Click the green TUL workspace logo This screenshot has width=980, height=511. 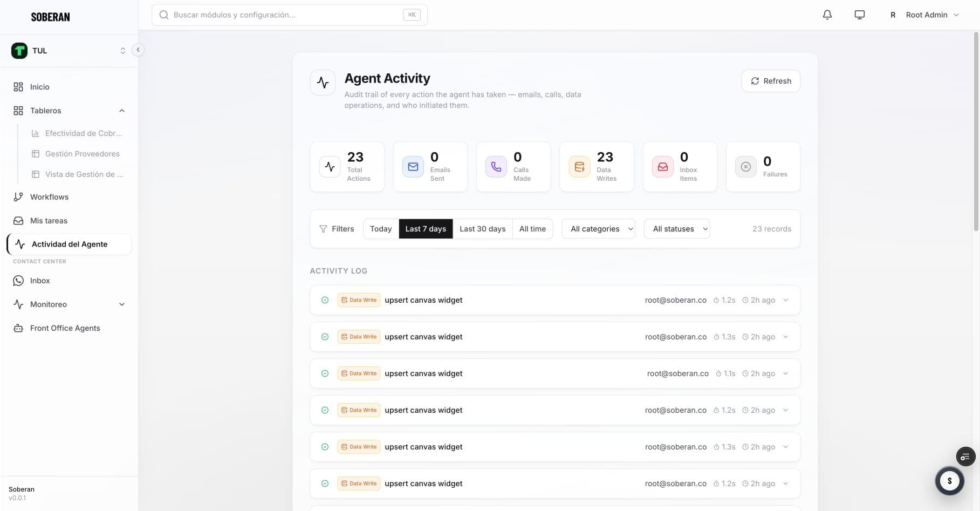tap(19, 51)
